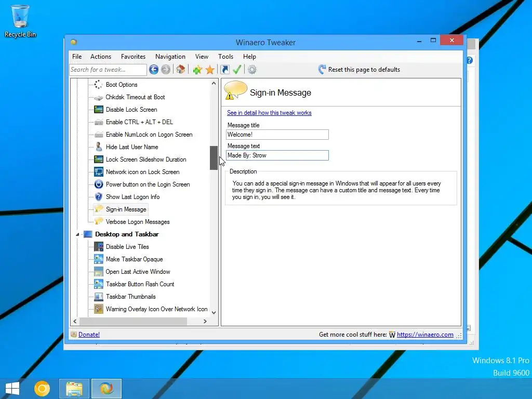
Task: Click the Donate! link
Action: pyautogui.click(x=89, y=335)
